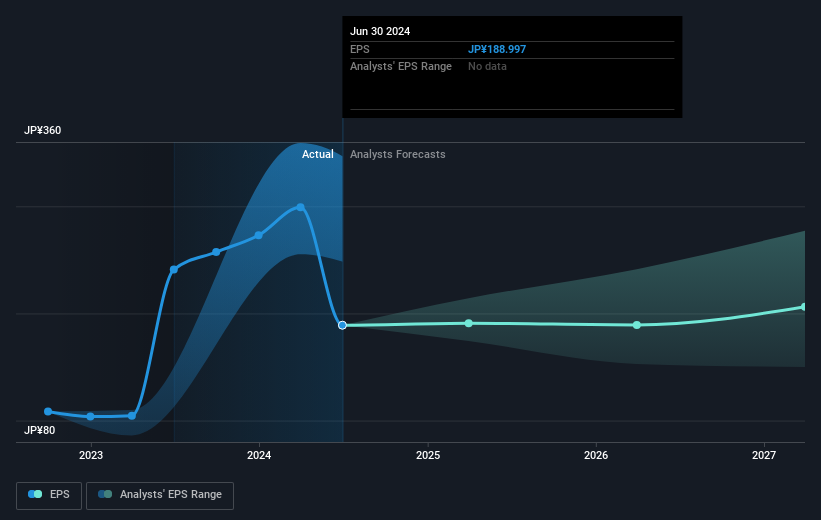821x520 pixels.
Task: Click the forecast point after 2026
Action: coord(637,325)
